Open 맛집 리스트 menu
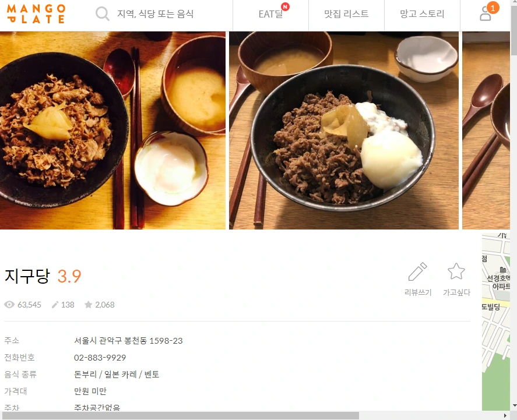The height and width of the screenshot is (420, 517). (x=346, y=15)
